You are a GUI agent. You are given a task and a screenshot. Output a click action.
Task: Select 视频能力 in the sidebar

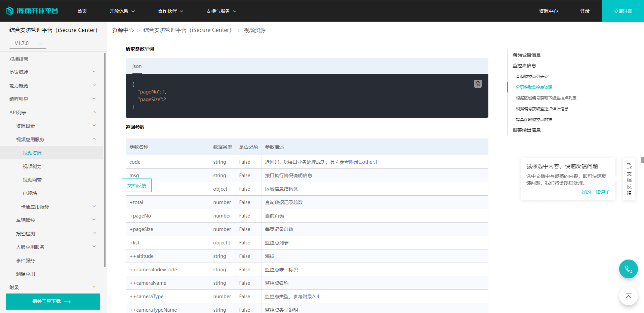pyautogui.click(x=32, y=166)
